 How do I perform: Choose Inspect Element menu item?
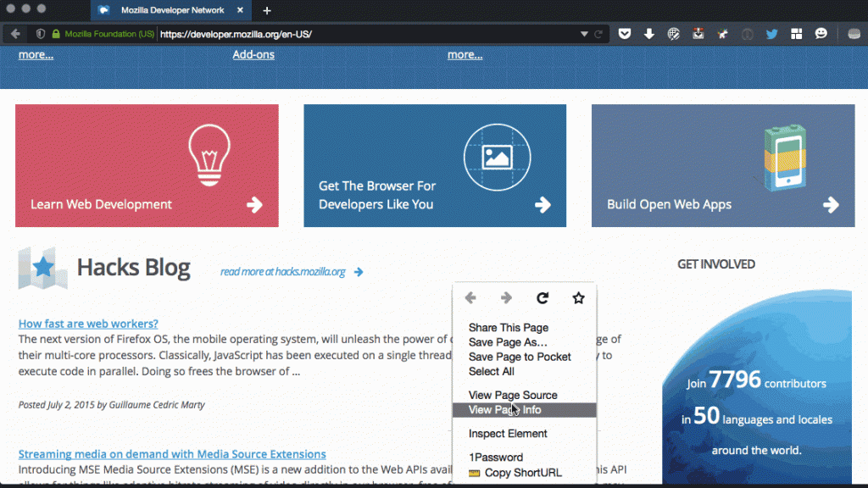[x=524, y=433]
